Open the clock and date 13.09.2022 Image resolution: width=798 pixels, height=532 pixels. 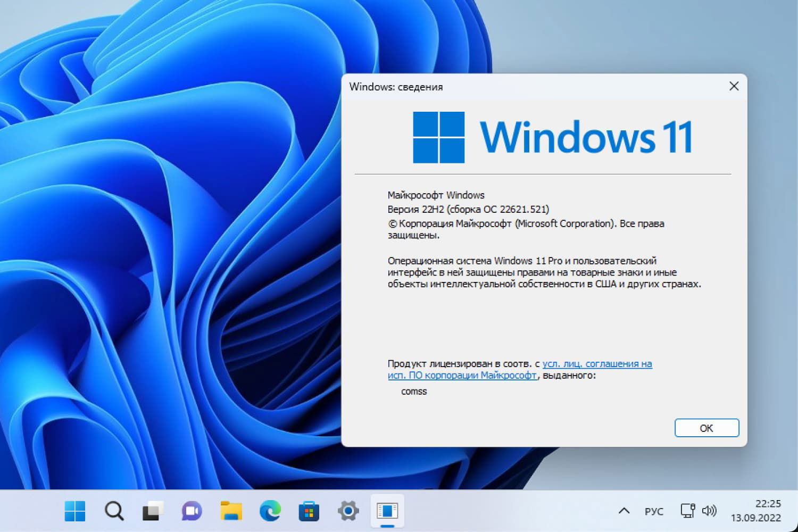756,511
